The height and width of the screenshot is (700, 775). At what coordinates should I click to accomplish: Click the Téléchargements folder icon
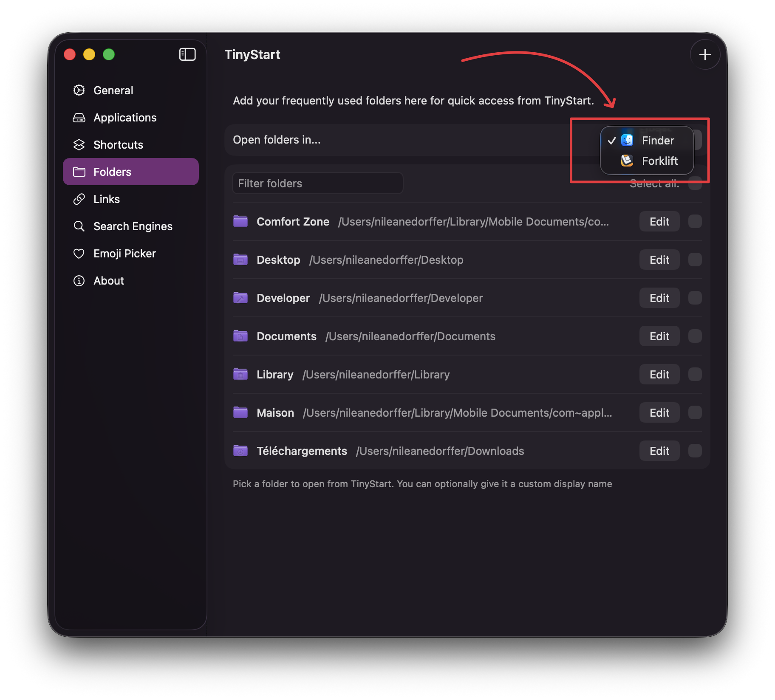[x=240, y=451]
